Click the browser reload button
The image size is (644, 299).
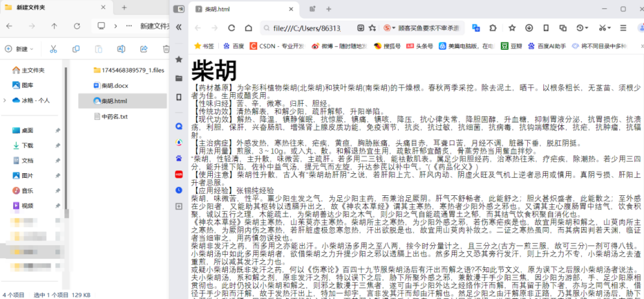(x=231, y=28)
